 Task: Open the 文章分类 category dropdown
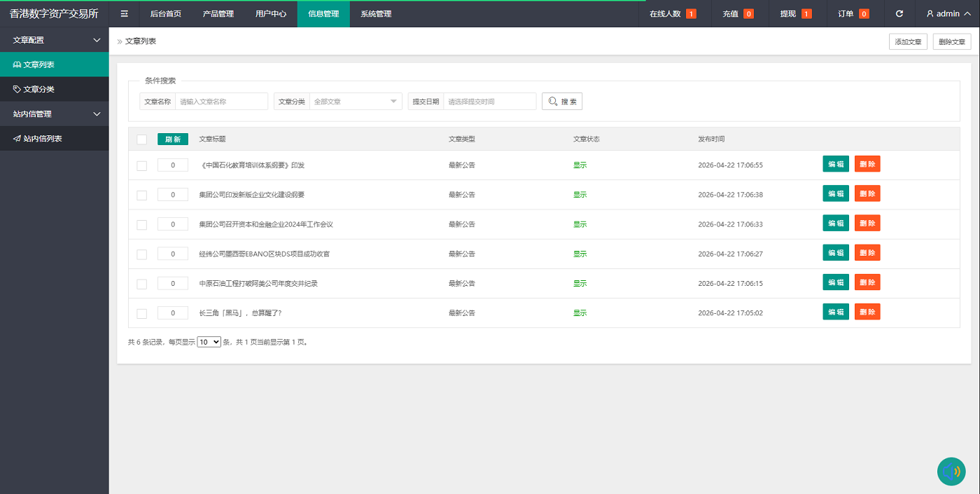[x=356, y=102]
